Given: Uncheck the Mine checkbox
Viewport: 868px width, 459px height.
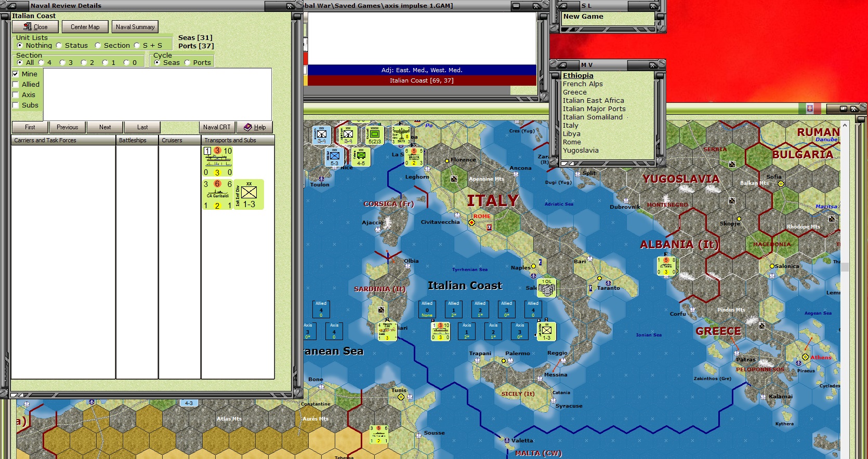Looking at the screenshot, I should (x=16, y=74).
